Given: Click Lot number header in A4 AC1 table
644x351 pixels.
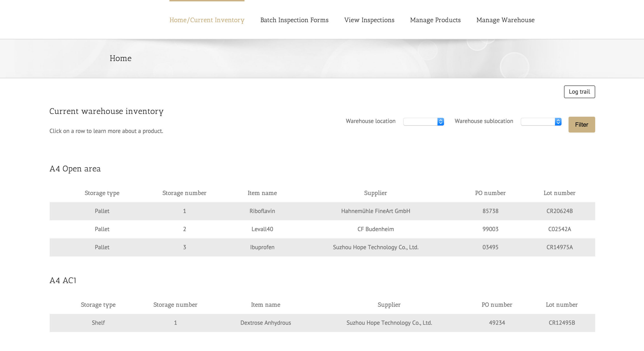Looking at the screenshot, I should click(562, 305).
